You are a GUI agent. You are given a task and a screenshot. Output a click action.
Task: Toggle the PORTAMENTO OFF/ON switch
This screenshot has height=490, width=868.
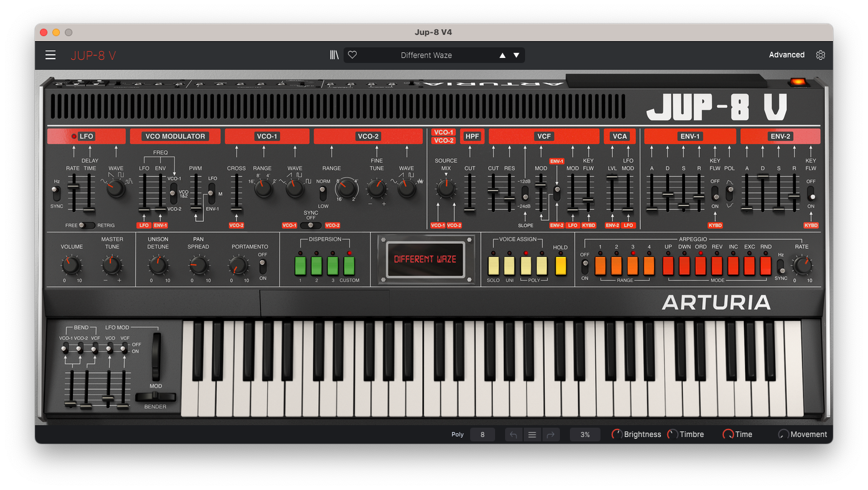(263, 266)
